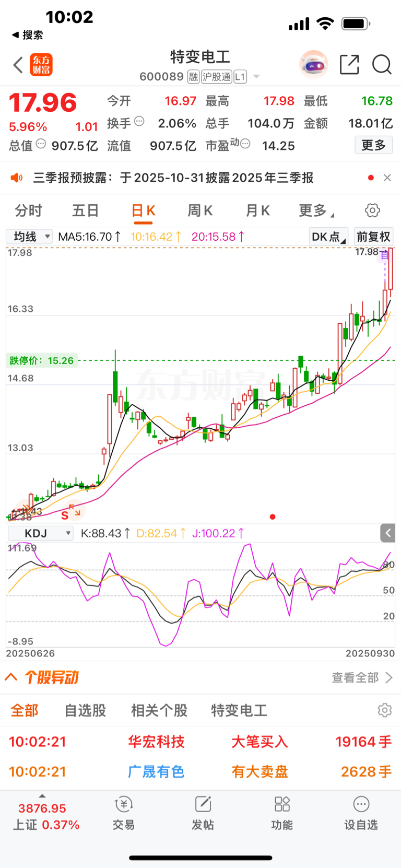Screen dimensions: 401x868
Task: Open the 华宏科技 stock link
Action: 157,742
